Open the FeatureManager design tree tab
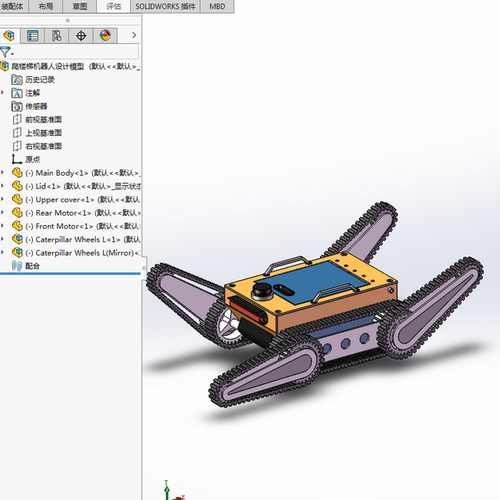The width and height of the screenshot is (500, 500). pyautogui.click(x=9, y=35)
